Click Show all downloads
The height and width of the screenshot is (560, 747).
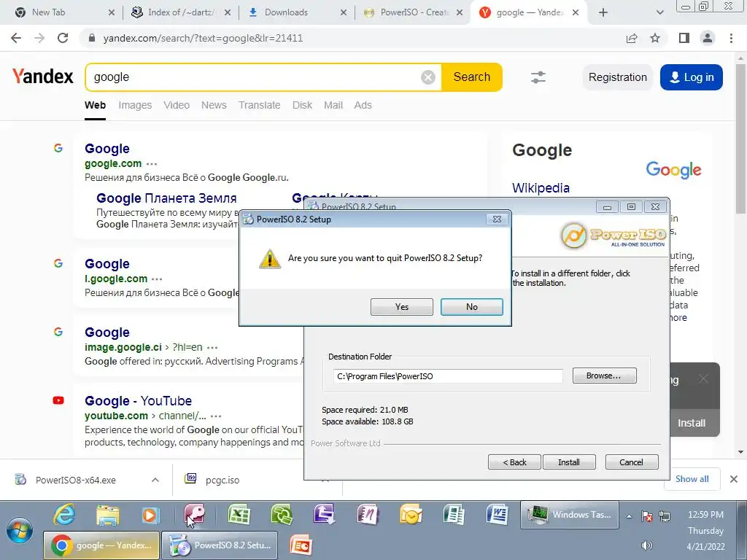[692, 479]
